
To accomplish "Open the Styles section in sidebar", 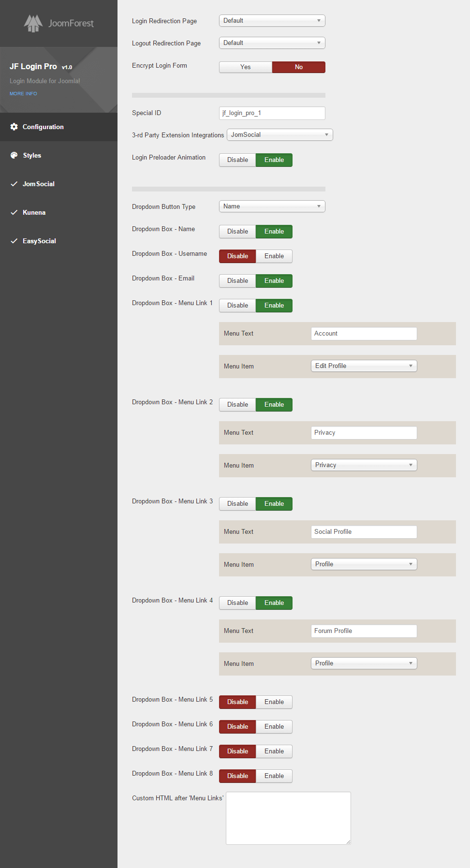I will point(32,155).
